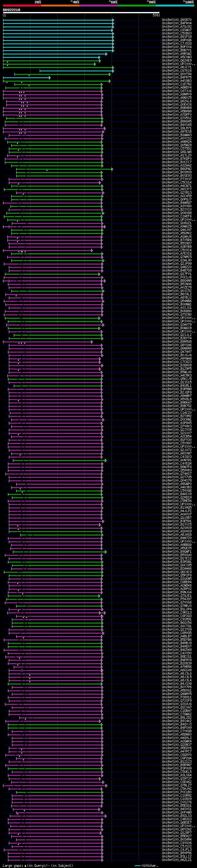Click the UniRef100_Q6ZGL6 label
197x868 pixels.
(x=177, y=101)
